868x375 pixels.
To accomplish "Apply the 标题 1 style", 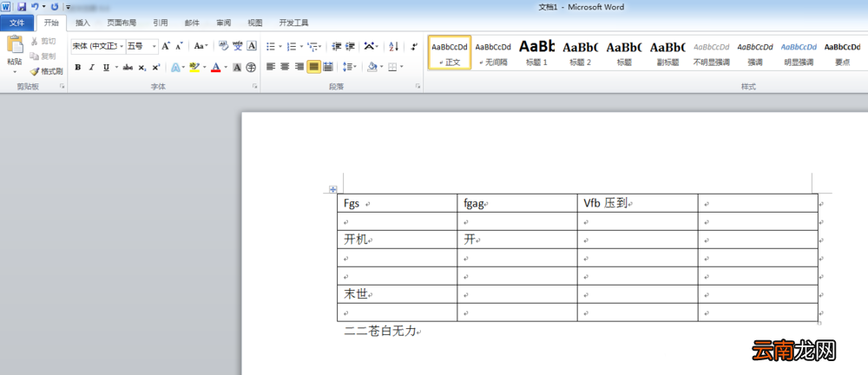I will click(x=536, y=53).
